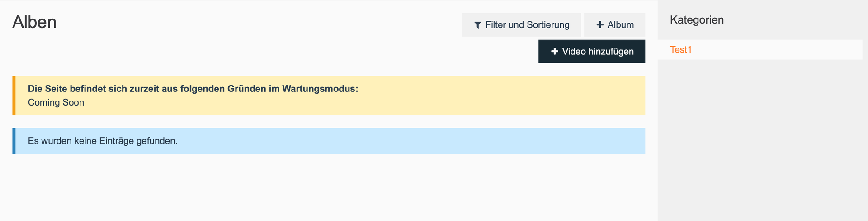Click the 'Sortierung' word in the filter button
Image resolution: width=868 pixels, height=221 pixels.
click(x=548, y=25)
